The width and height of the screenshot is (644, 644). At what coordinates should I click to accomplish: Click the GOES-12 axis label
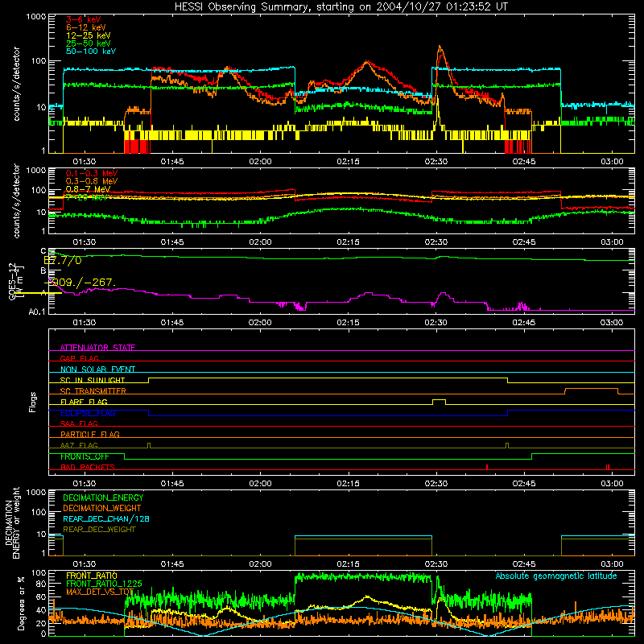(x=12, y=281)
